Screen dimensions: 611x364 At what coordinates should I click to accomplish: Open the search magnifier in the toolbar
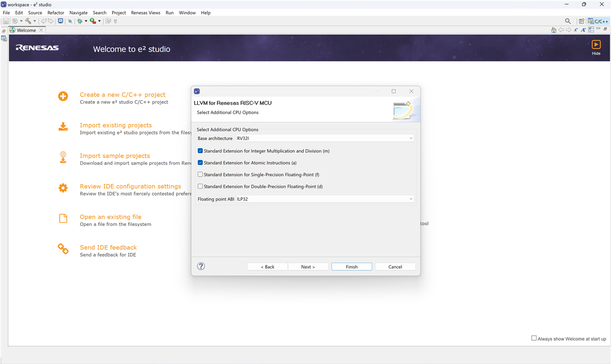coord(568,21)
